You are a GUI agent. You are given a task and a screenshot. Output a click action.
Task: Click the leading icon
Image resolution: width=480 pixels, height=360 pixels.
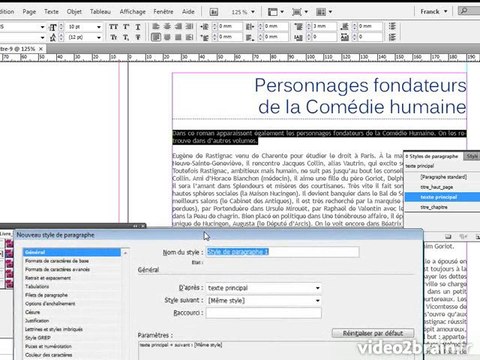(53, 37)
